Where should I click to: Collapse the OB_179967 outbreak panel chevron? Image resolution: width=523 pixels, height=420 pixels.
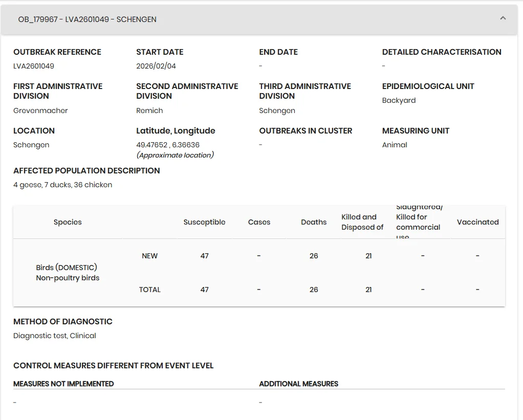(503, 18)
